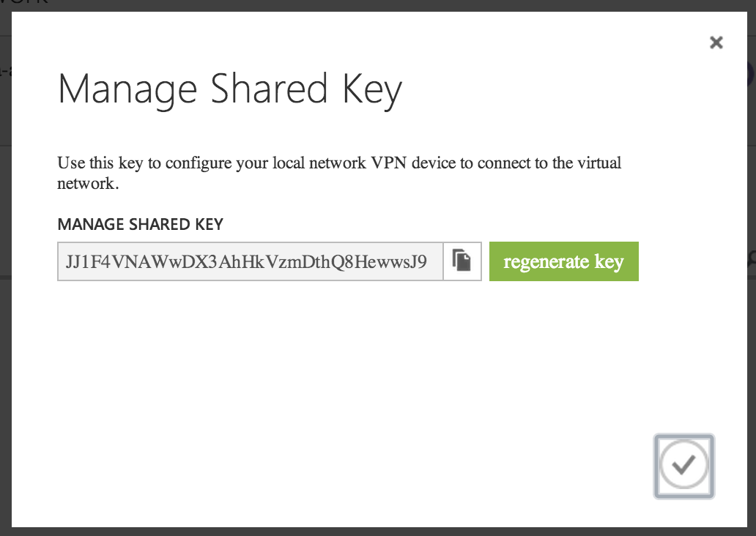The height and width of the screenshot is (536, 756).
Task: Click the dimmed top bar above the dialog
Action: (366, 4)
